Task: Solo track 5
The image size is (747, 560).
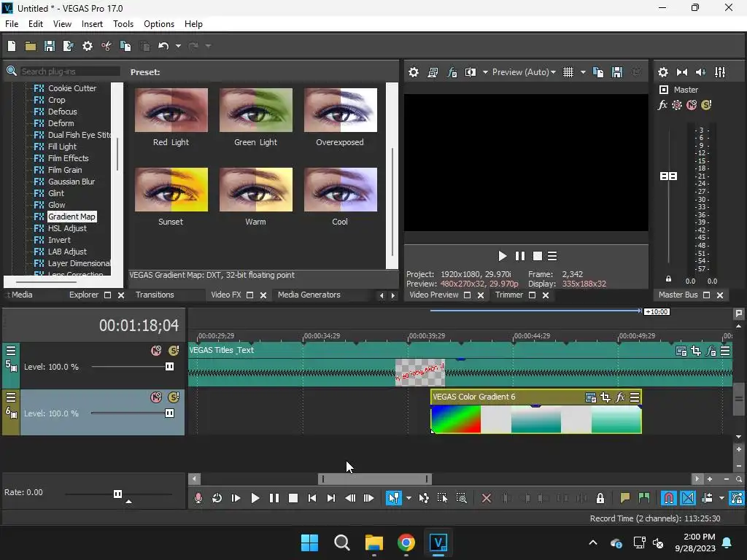Action: tap(174, 351)
